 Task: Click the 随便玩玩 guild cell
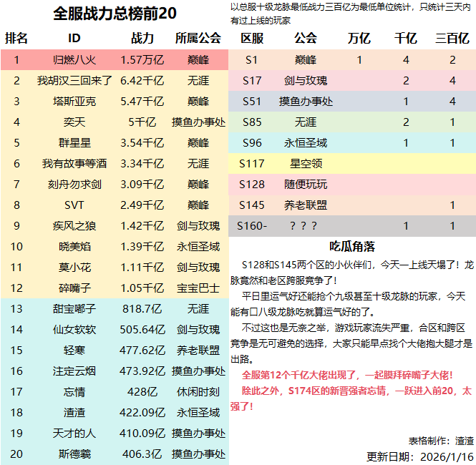(x=306, y=185)
